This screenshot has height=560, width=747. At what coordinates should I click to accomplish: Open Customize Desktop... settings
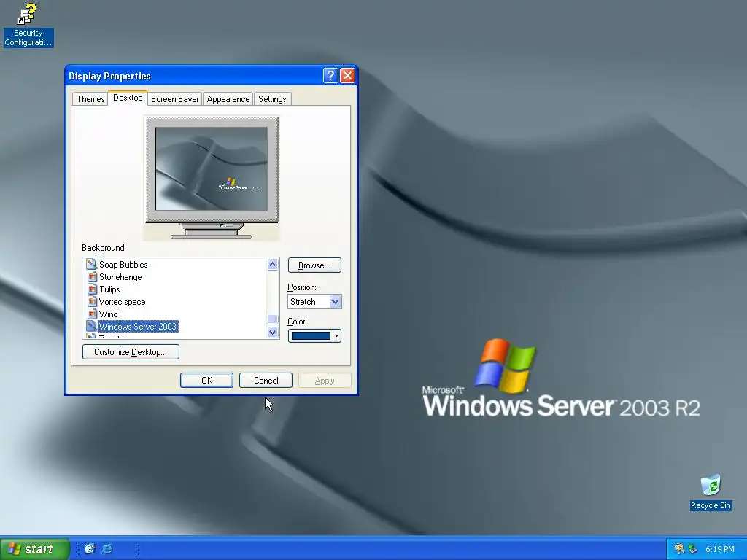[x=131, y=352]
